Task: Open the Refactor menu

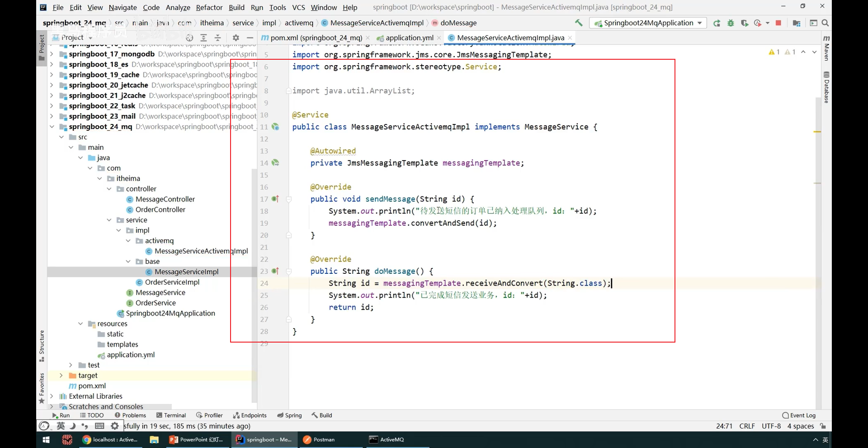Action: 209,7
